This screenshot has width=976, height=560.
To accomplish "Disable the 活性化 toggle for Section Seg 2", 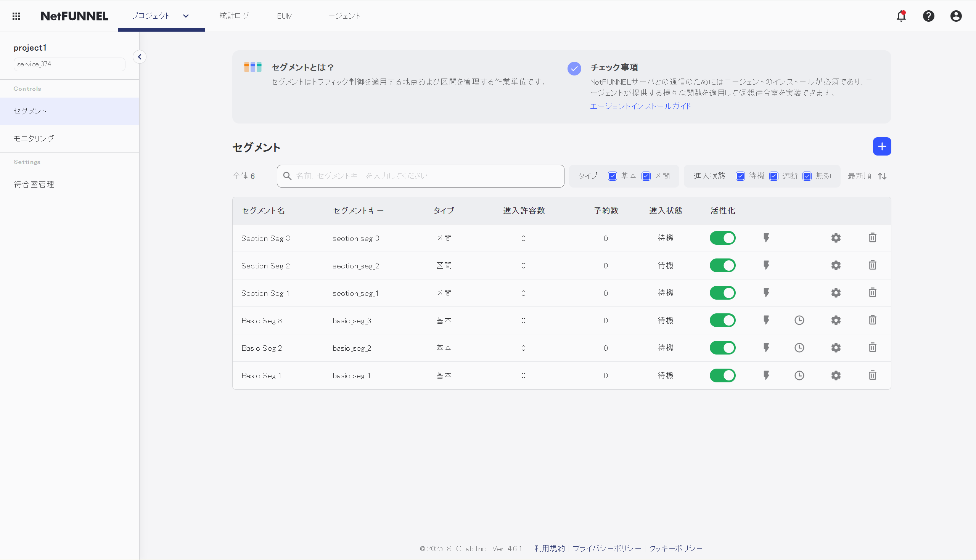I will (722, 265).
